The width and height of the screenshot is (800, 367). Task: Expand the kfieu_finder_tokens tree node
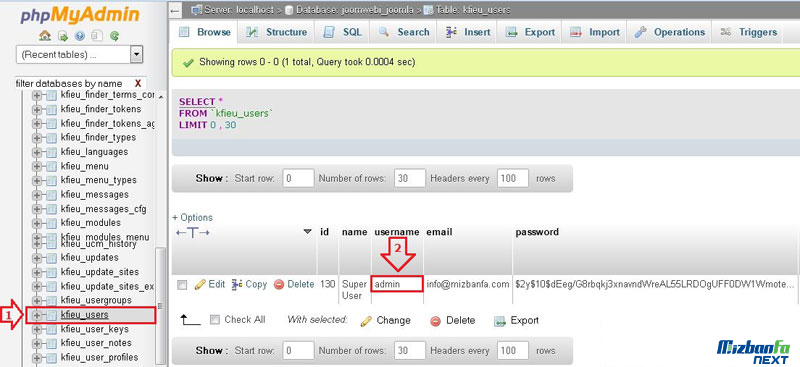[x=37, y=109]
